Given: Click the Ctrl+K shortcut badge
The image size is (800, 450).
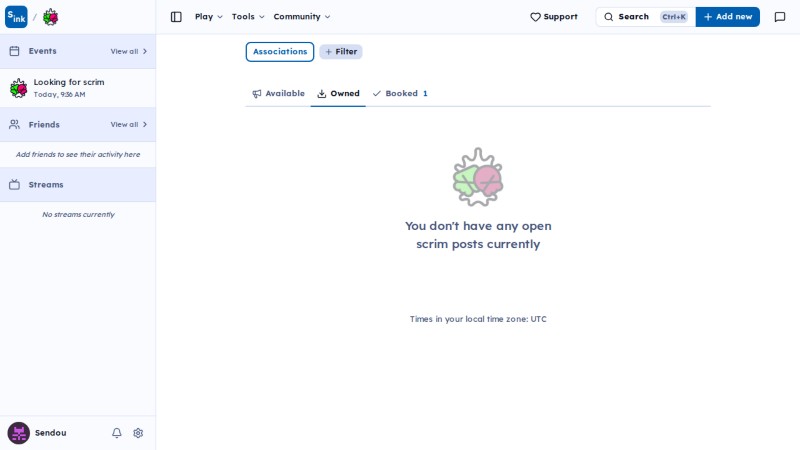Looking at the screenshot, I should pos(674,17).
